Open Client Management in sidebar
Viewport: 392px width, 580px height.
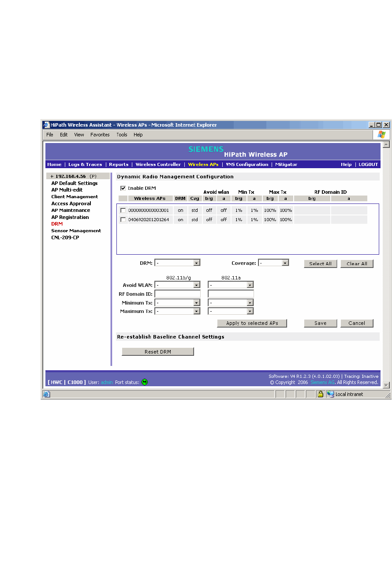75,196
